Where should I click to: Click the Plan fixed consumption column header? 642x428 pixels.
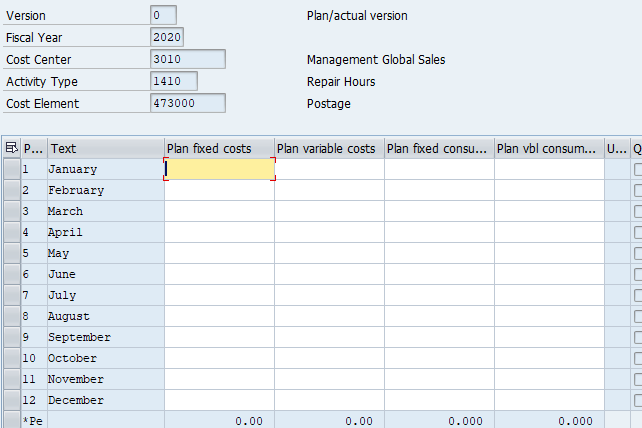coord(439,149)
